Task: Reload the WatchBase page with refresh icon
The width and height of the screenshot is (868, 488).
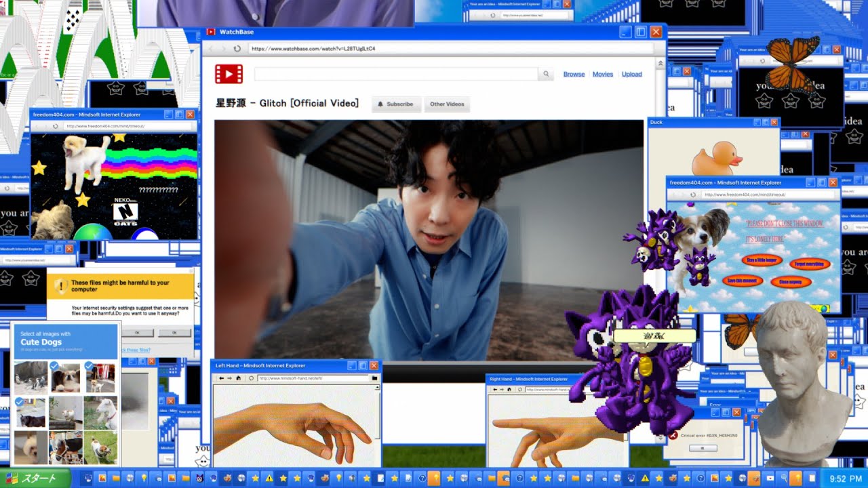Action: pos(237,49)
